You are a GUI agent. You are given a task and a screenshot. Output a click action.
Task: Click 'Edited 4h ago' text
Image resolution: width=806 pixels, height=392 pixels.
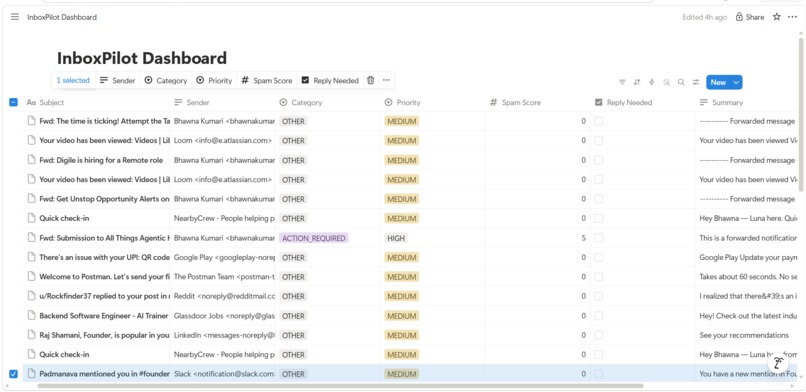click(704, 17)
